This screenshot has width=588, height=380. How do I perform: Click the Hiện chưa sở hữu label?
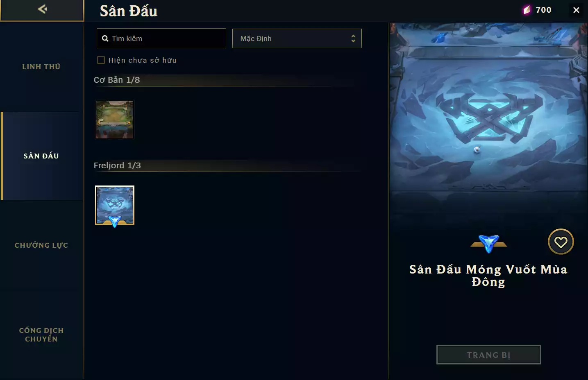pos(142,60)
